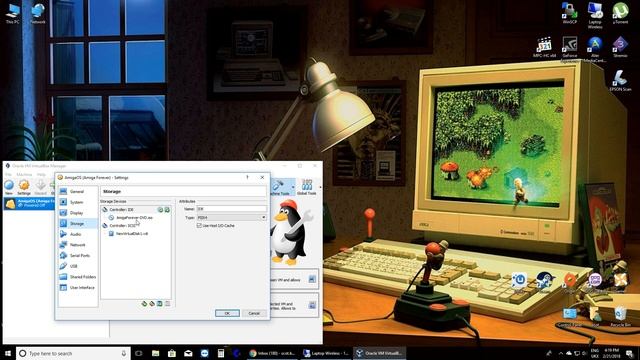This screenshot has width=640, height=360.
Task: Expand the Machine Tools dropdown arrow
Action: tap(293, 187)
